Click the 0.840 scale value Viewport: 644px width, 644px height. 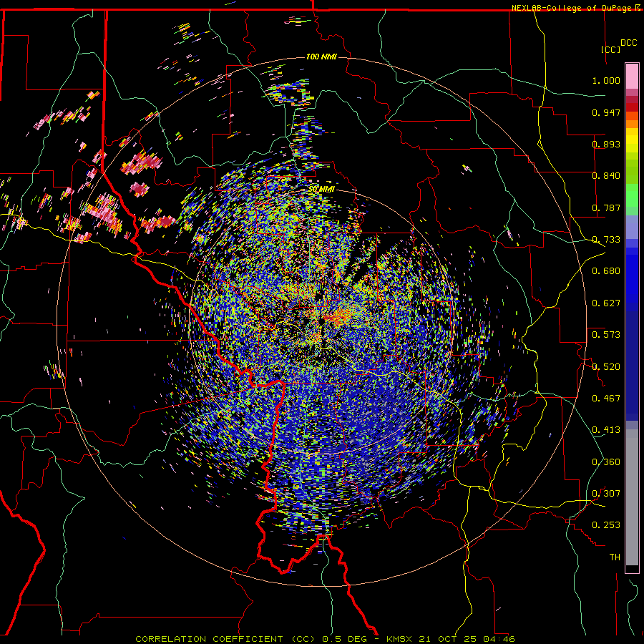(606, 176)
